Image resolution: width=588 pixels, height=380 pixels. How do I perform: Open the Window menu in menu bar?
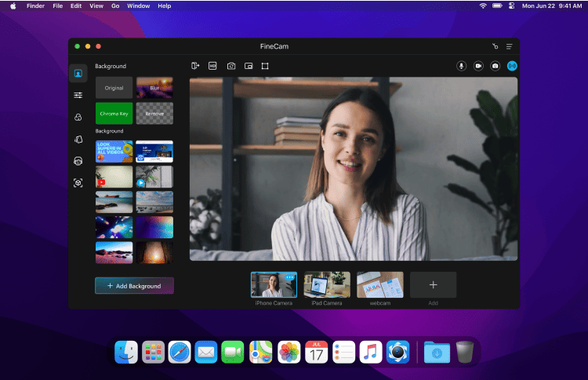(x=138, y=5)
